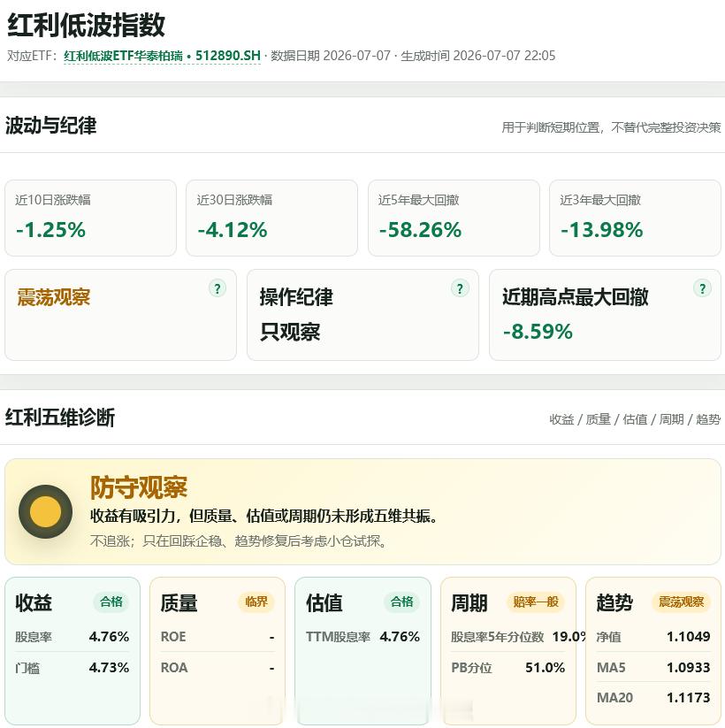Click the 红利低波指数 page title

87,25
